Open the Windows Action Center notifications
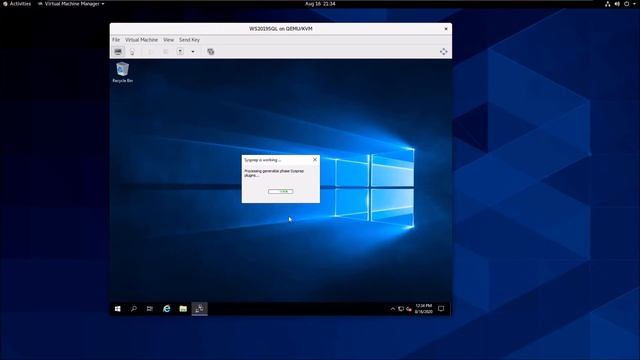Image resolution: width=640 pixels, height=360 pixels. [441, 309]
